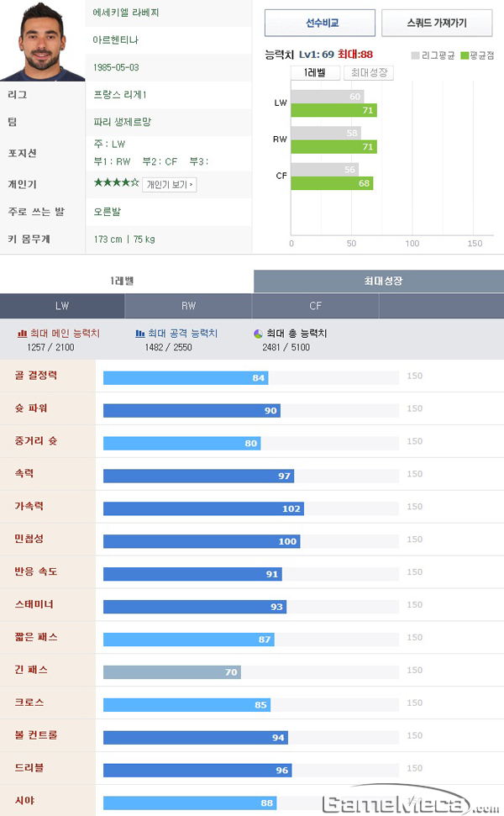Click the grey 리그평균 legend square
Viewport: 504px width, 816px height.
point(415,55)
